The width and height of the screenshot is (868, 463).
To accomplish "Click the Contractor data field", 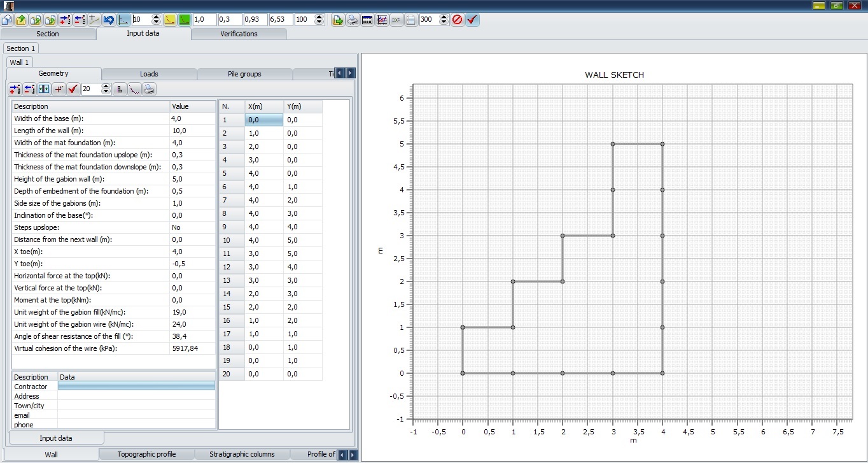I will pyautogui.click(x=136, y=387).
